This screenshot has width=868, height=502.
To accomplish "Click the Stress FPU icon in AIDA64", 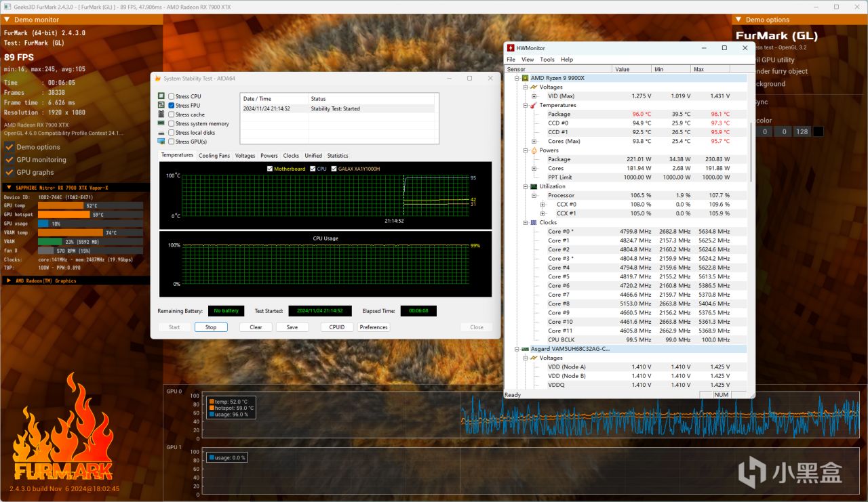I will click(161, 105).
